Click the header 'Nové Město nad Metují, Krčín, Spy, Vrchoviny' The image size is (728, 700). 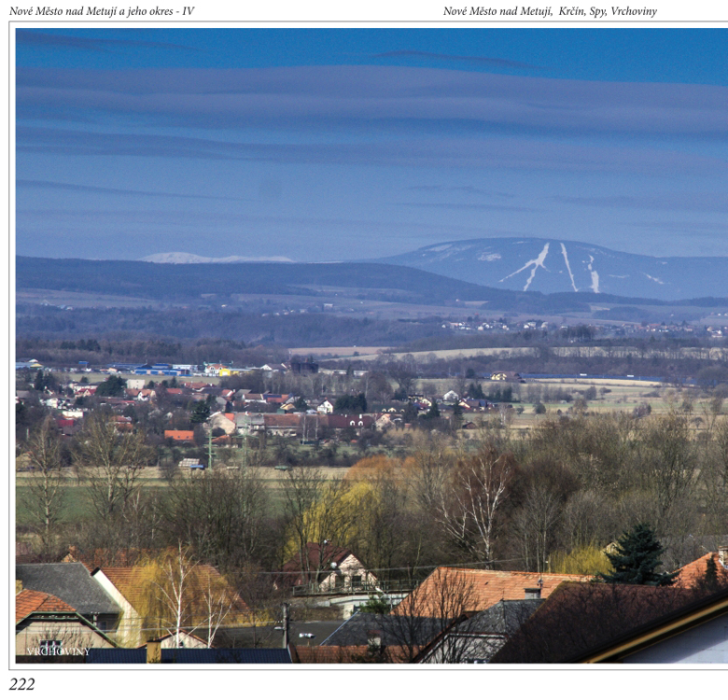tap(550, 11)
